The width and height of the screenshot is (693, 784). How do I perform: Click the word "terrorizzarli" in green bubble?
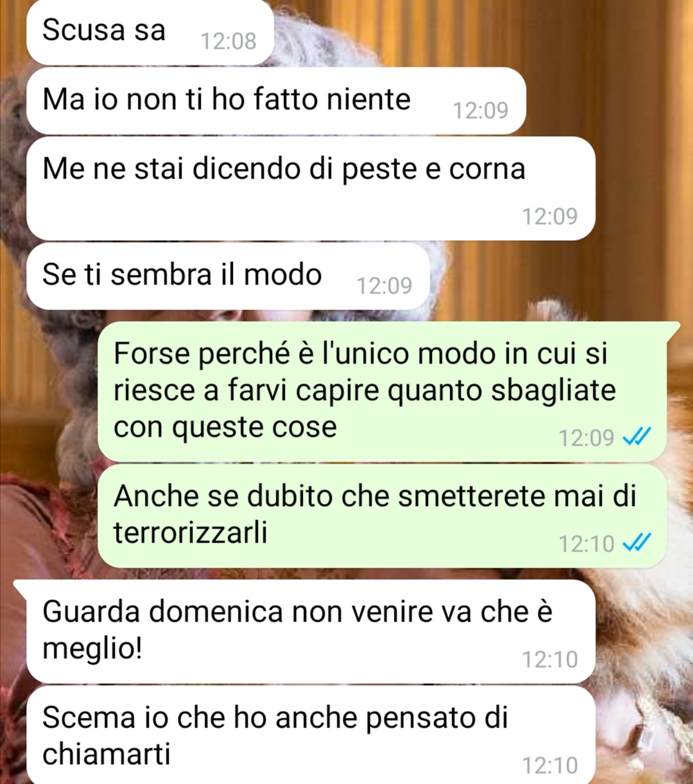point(191,532)
